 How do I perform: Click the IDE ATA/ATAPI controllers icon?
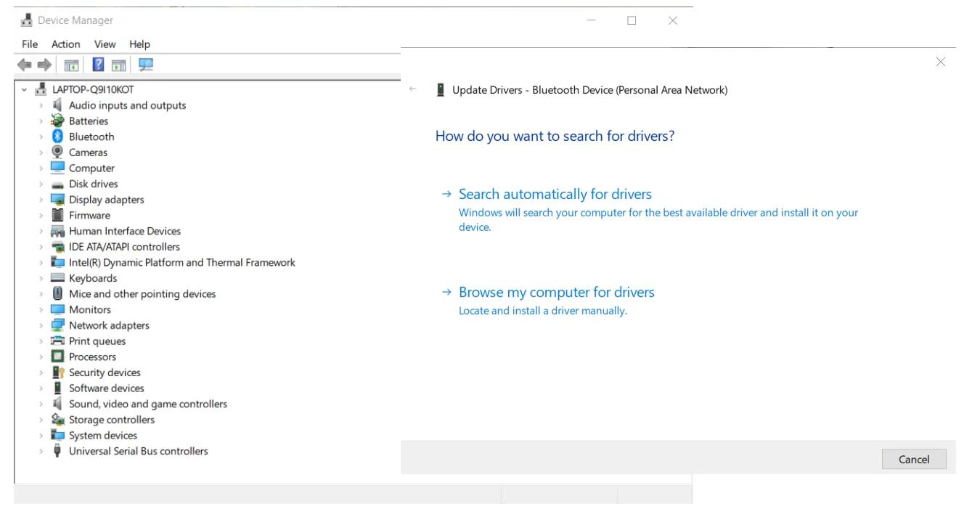pyautogui.click(x=57, y=247)
